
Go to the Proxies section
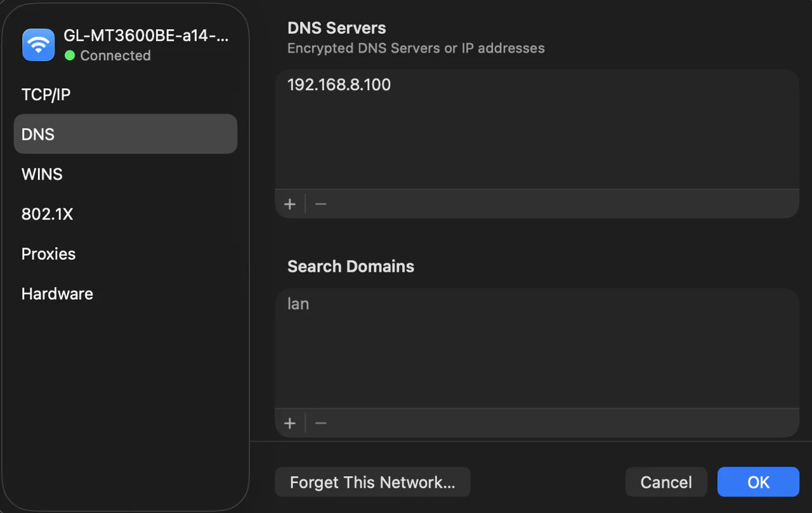(x=126, y=254)
